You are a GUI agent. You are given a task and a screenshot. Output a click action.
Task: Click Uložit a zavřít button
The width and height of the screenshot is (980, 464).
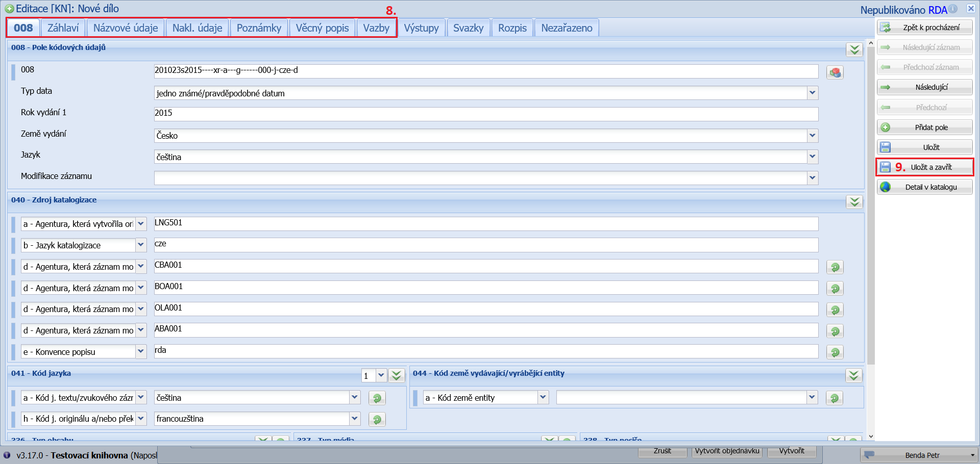click(925, 167)
